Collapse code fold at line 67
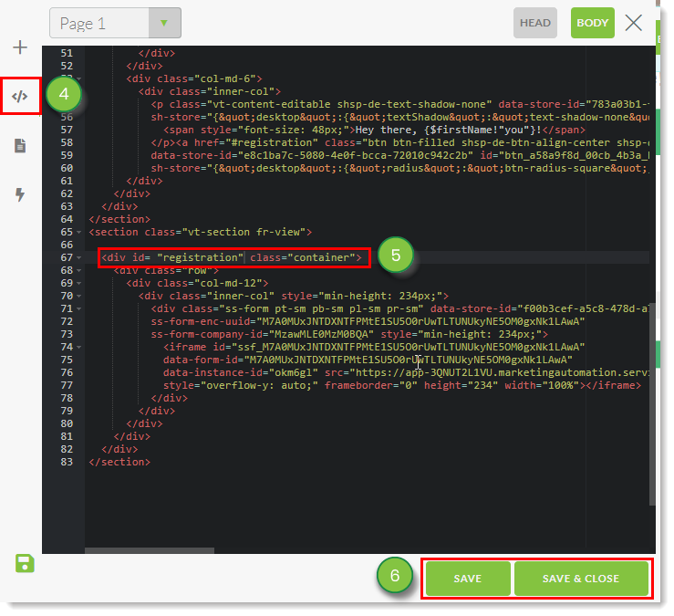 coord(79,257)
